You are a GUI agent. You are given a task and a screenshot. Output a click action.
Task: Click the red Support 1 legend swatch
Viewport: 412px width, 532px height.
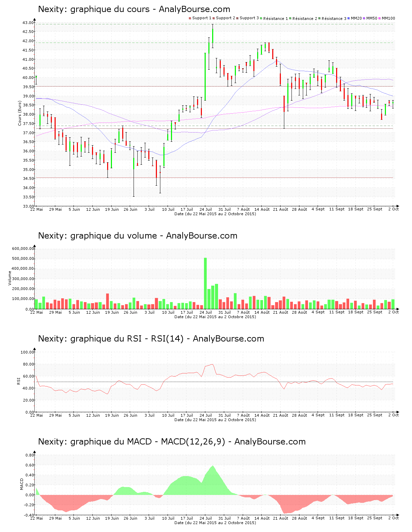[x=190, y=18]
